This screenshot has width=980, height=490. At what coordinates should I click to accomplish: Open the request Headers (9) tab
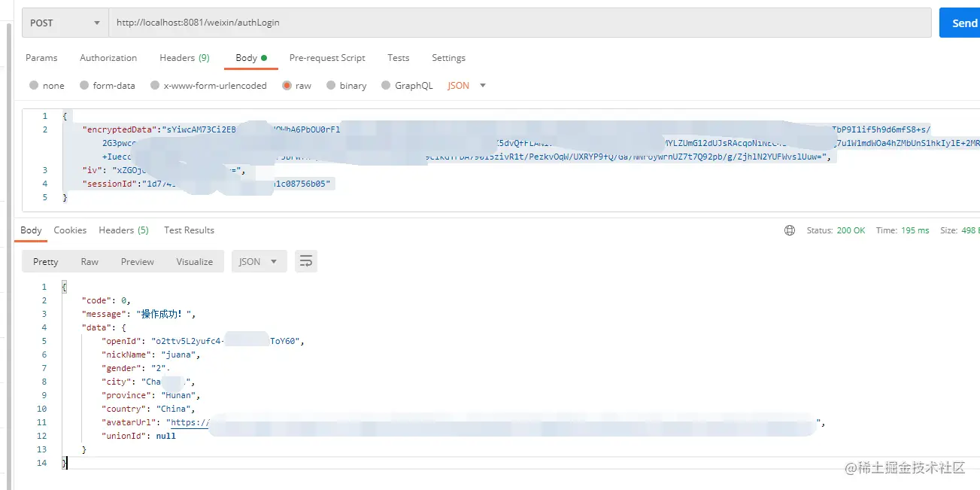184,58
